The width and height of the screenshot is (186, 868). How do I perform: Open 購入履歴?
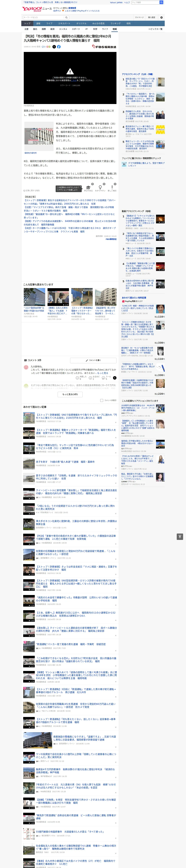click(152, 18)
